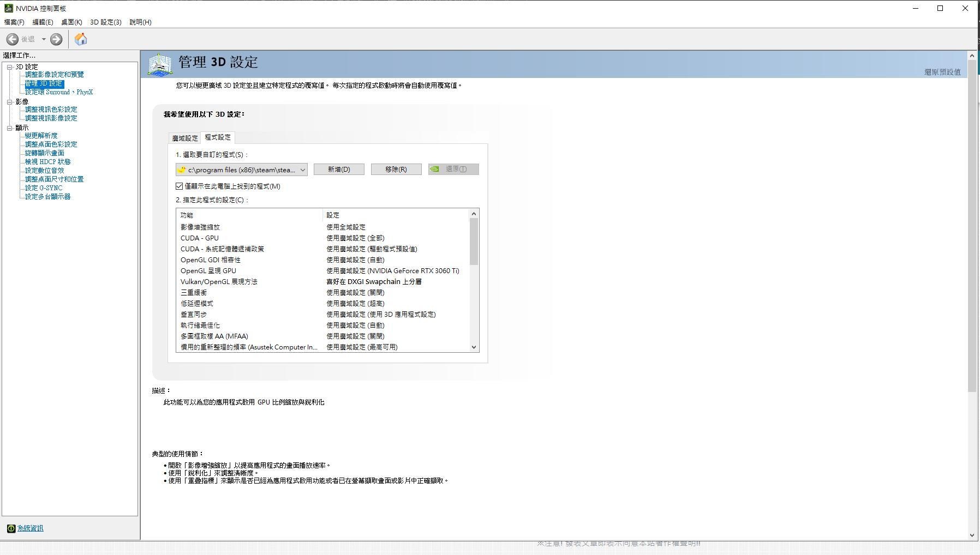This screenshot has width=980, height=555.
Task: Select the CUDA - GPU settings row
Action: (x=322, y=238)
